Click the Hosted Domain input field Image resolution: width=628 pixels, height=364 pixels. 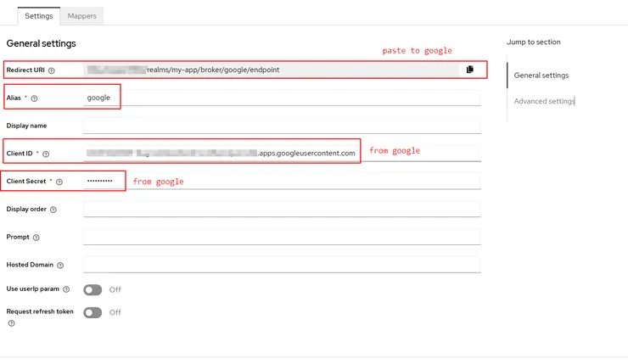point(282,264)
